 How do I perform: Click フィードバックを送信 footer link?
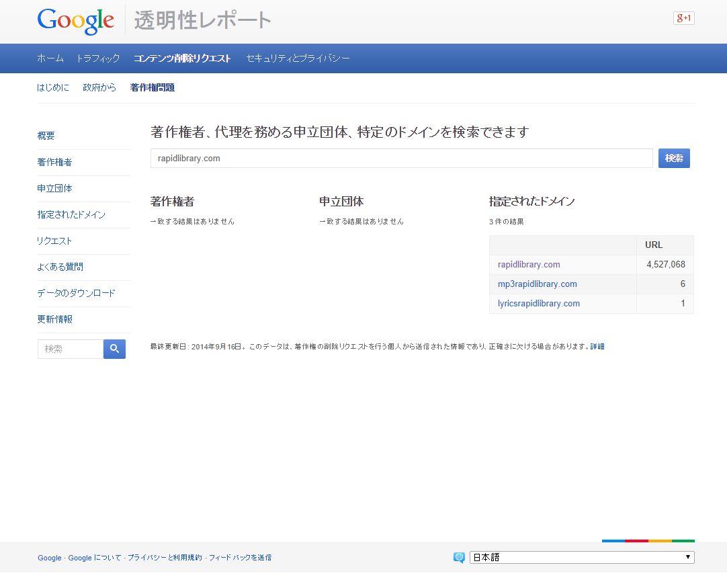(x=240, y=558)
